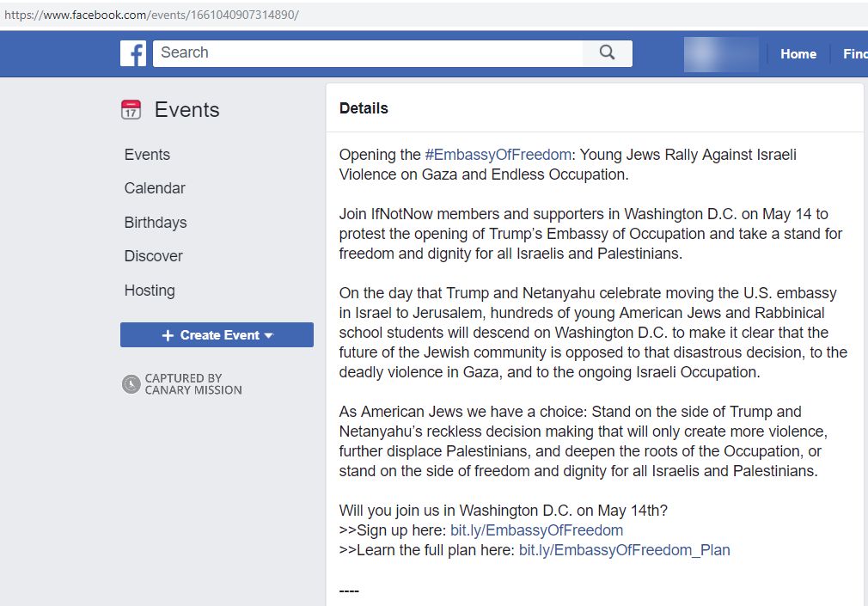Viewport: 868px width, 606px height.
Task: Select Birthdays in the sidebar
Action: [x=156, y=223]
